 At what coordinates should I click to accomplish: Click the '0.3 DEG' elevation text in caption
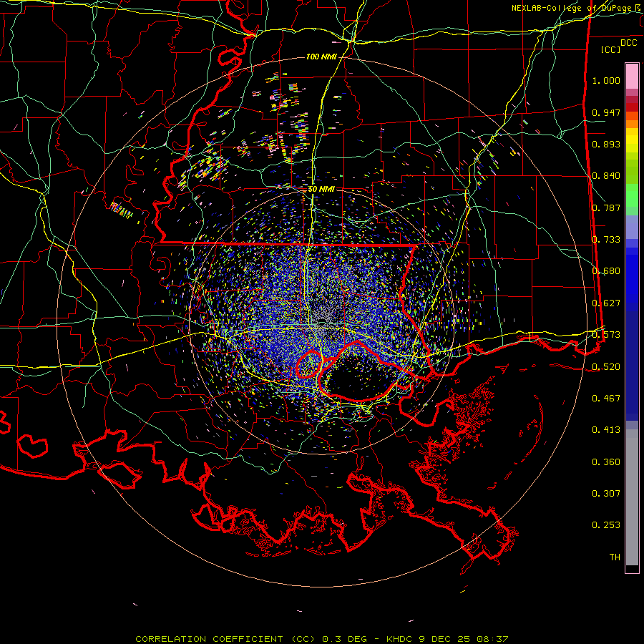[x=345, y=639]
